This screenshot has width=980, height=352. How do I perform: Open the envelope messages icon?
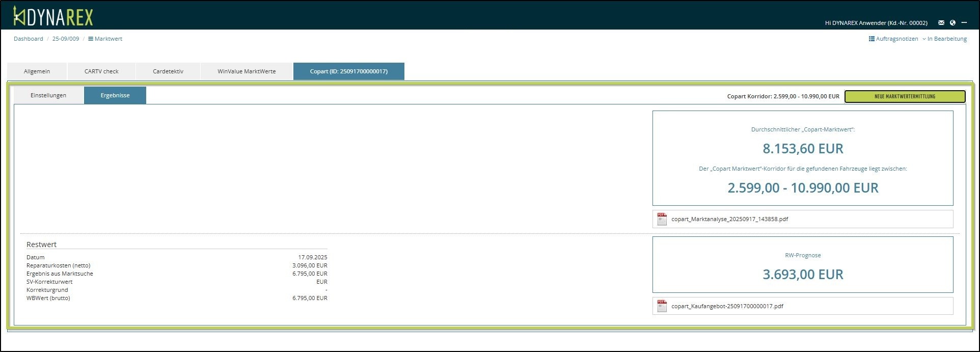click(941, 23)
